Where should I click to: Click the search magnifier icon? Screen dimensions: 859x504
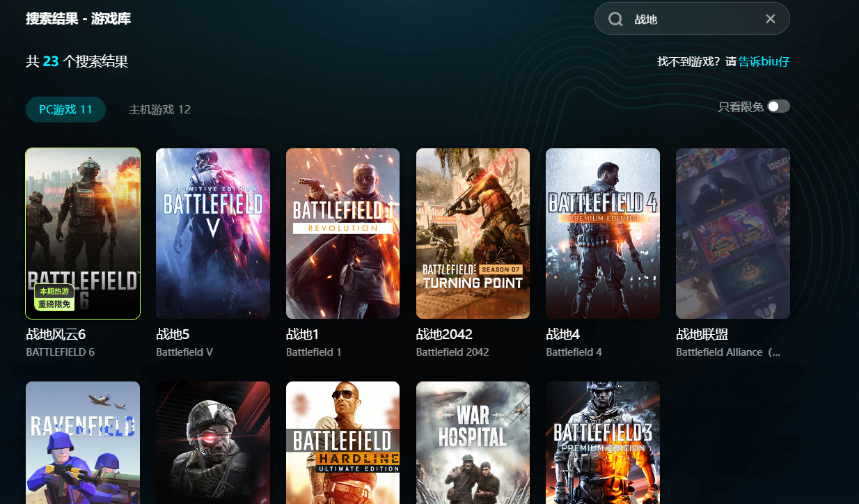(x=615, y=19)
